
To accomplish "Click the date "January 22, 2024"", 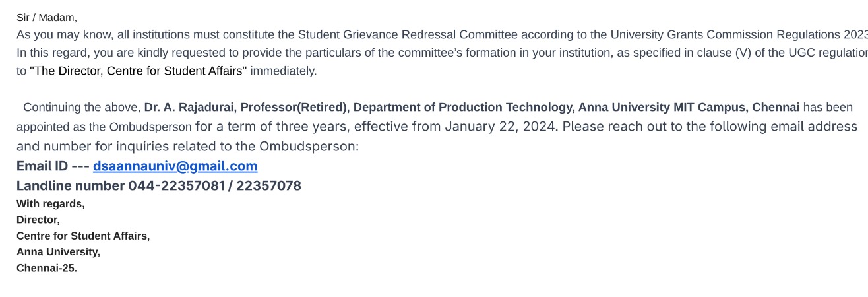I will pyautogui.click(x=501, y=127).
